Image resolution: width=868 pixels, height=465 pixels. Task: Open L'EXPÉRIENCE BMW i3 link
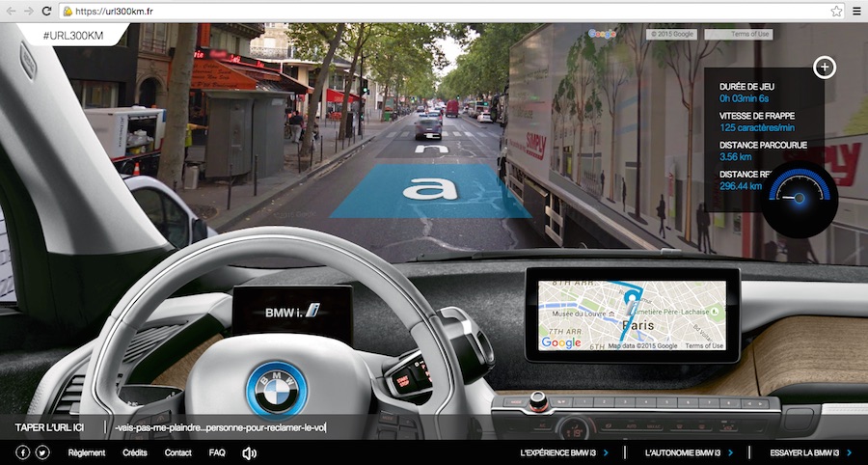point(564,452)
